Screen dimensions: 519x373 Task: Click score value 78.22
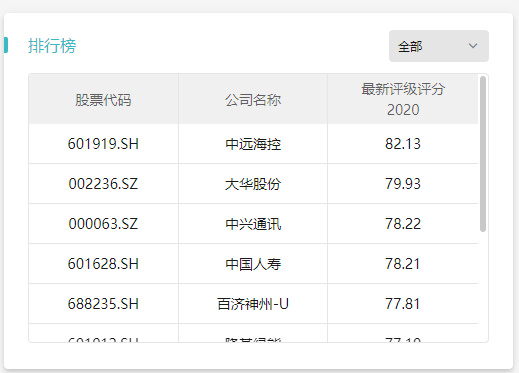pos(403,224)
